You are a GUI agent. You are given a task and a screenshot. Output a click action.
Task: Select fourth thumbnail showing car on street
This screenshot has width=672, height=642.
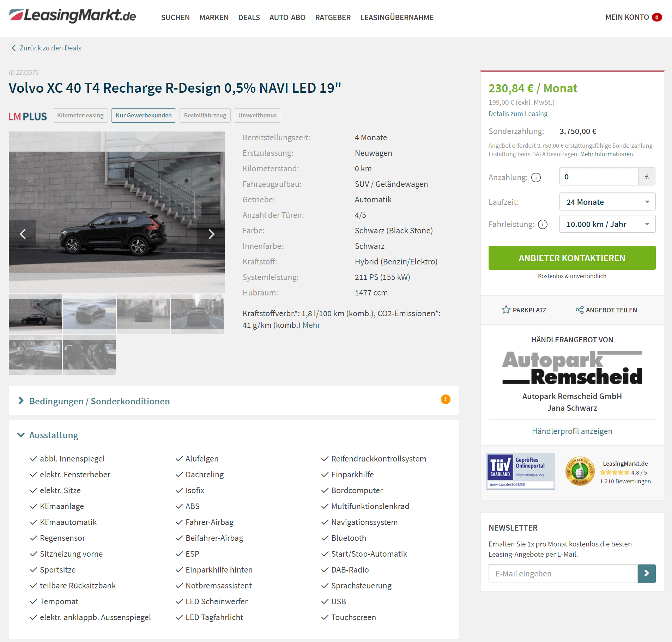point(197,314)
